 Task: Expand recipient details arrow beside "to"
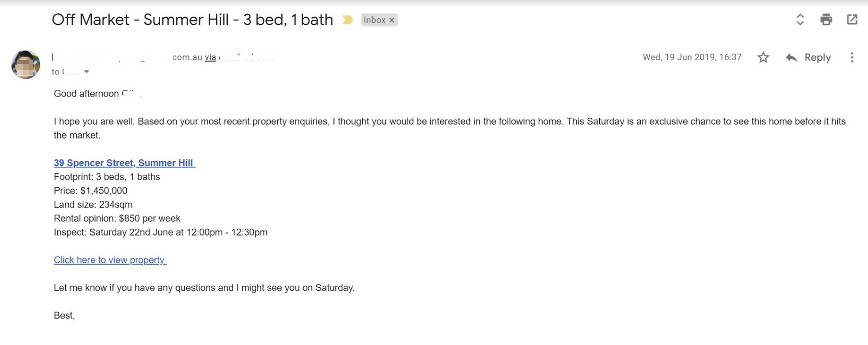point(86,72)
